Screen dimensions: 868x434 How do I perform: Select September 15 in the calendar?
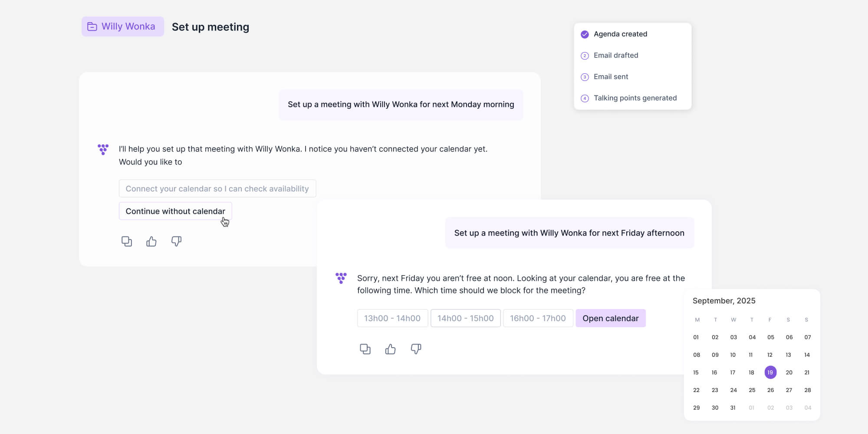[696, 372]
